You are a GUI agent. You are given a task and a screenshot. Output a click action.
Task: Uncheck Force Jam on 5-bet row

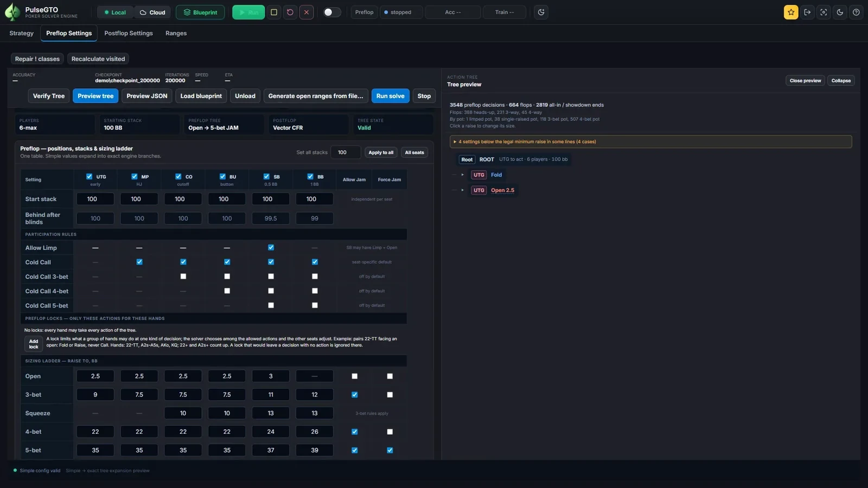click(x=390, y=450)
